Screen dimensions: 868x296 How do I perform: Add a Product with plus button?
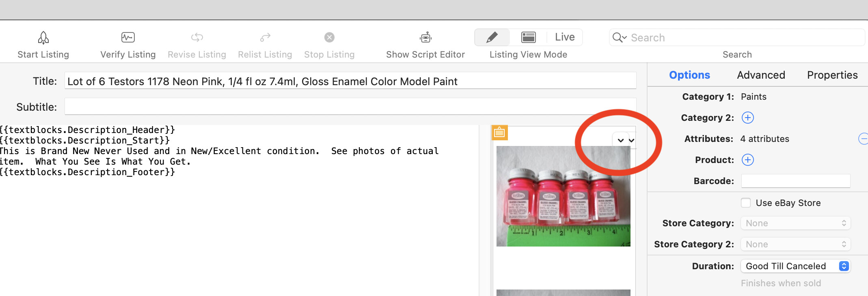point(747,160)
